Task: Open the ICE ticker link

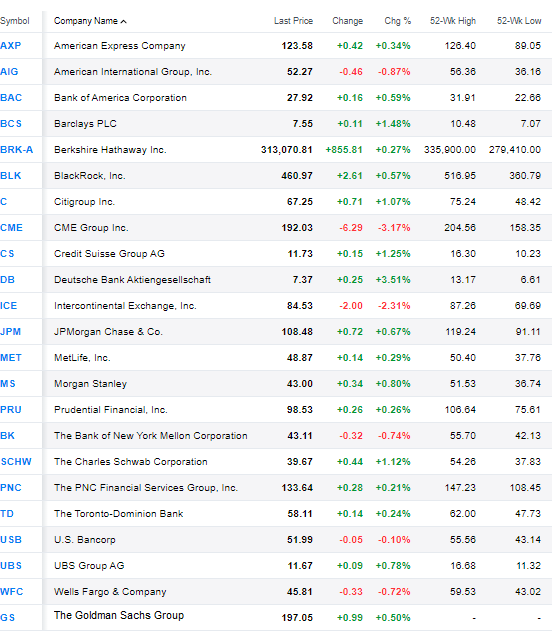Action: tap(9, 306)
